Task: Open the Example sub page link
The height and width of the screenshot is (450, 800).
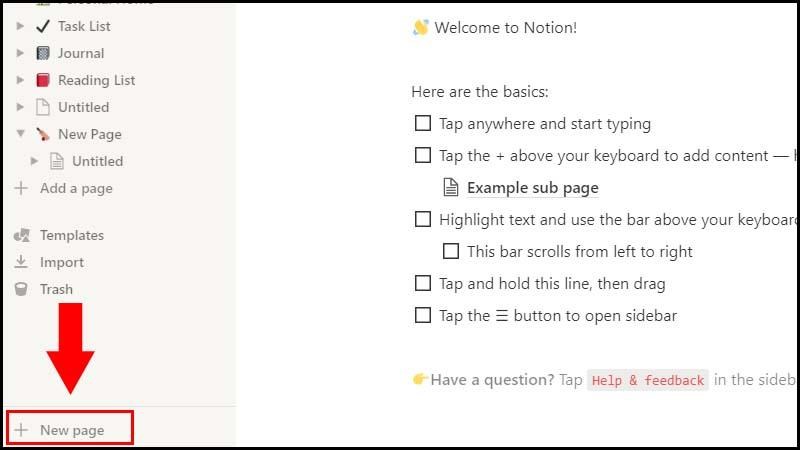Action: pyautogui.click(x=532, y=187)
